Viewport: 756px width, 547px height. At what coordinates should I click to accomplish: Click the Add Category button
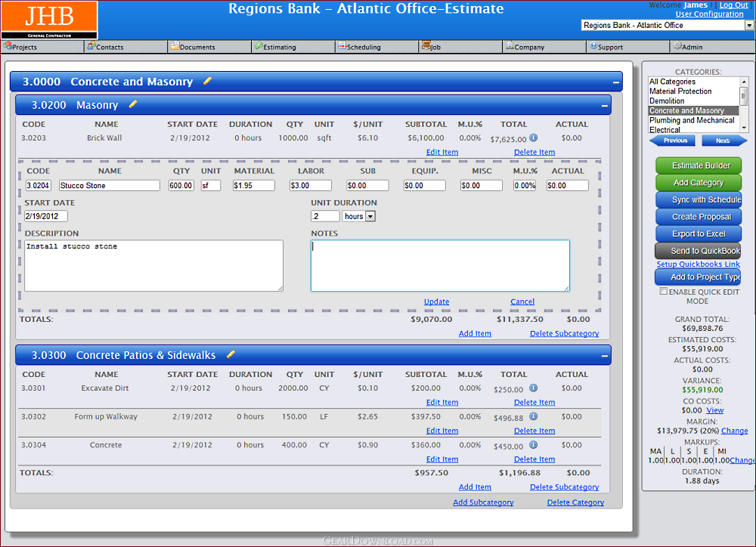tap(699, 182)
